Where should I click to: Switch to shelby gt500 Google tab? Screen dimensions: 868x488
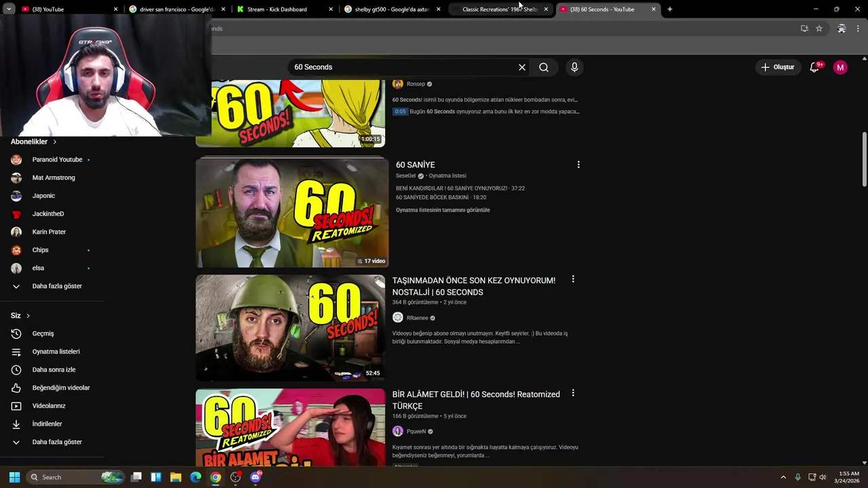point(391,9)
